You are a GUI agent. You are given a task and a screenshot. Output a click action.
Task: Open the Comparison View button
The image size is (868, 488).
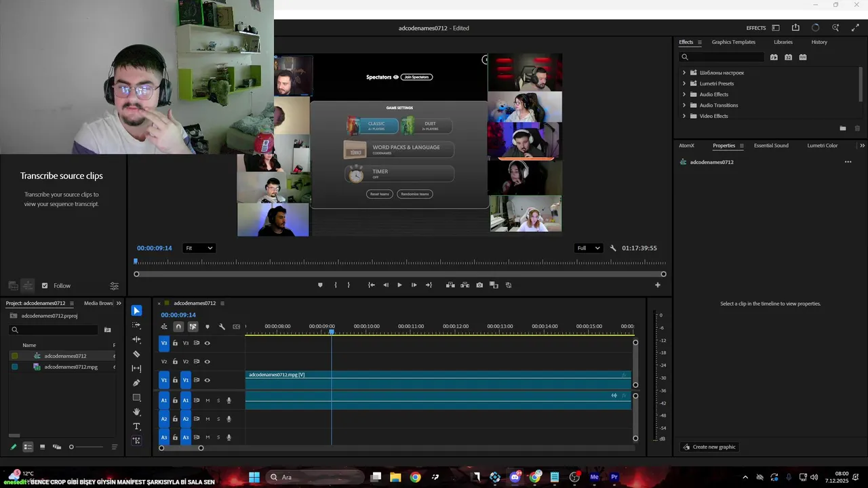point(494,285)
